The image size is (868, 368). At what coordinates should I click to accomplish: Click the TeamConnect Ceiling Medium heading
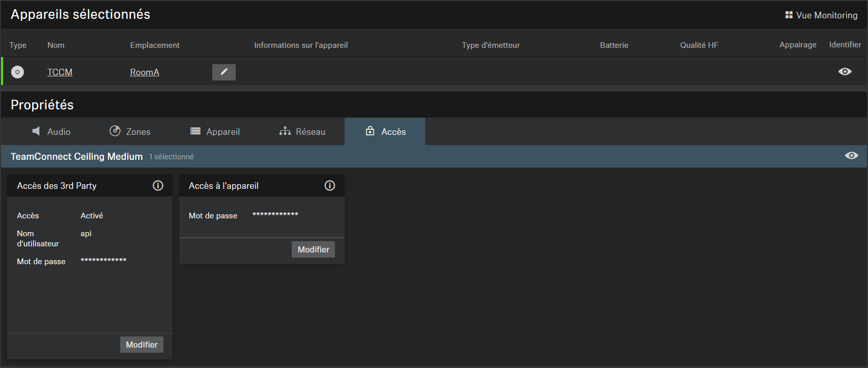point(76,157)
